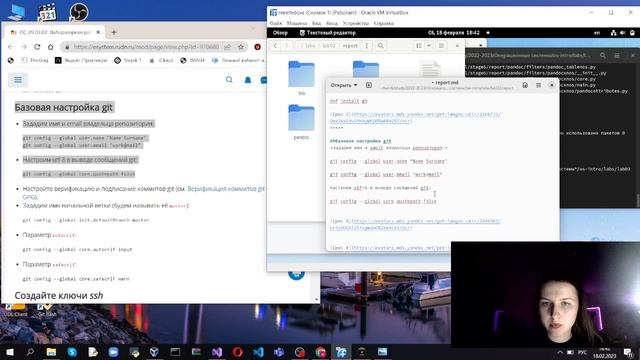Show hidden system tray icons

560,352
